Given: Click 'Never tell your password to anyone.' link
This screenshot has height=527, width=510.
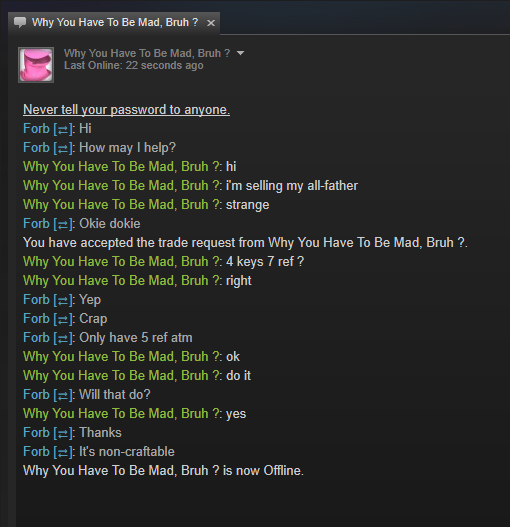Looking at the screenshot, I should 126,110.
